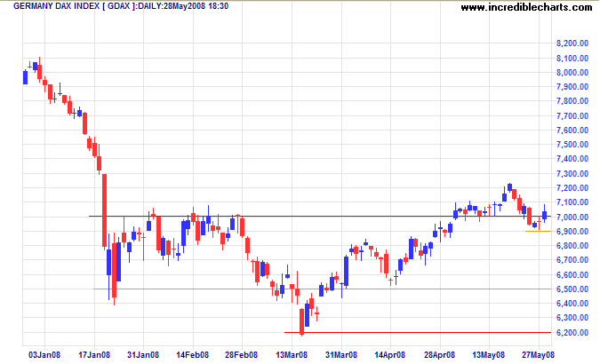The image size is (600, 364).
Task: Select the 6,400.00 price label
Action: [572, 304]
